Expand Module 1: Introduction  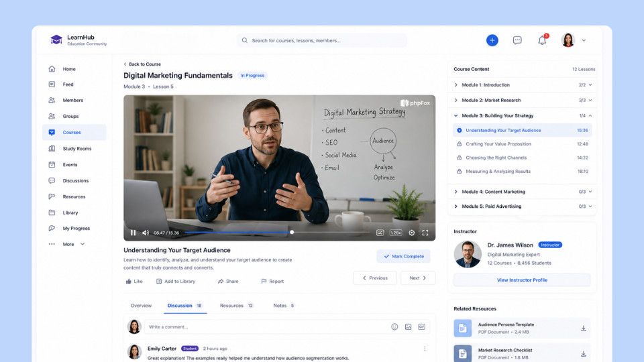pyautogui.click(x=523, y=85)
